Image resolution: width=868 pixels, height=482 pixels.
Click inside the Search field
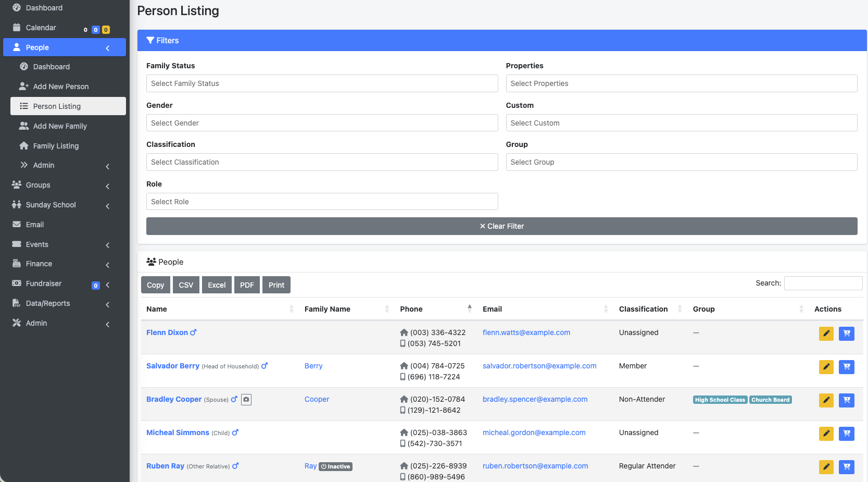point(823,282)
